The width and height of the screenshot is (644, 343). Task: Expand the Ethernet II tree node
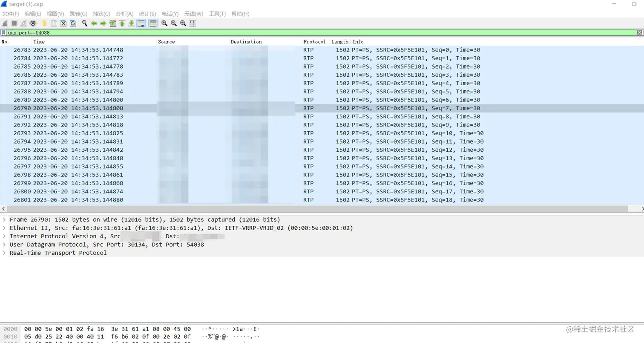(x=4, y=228)
